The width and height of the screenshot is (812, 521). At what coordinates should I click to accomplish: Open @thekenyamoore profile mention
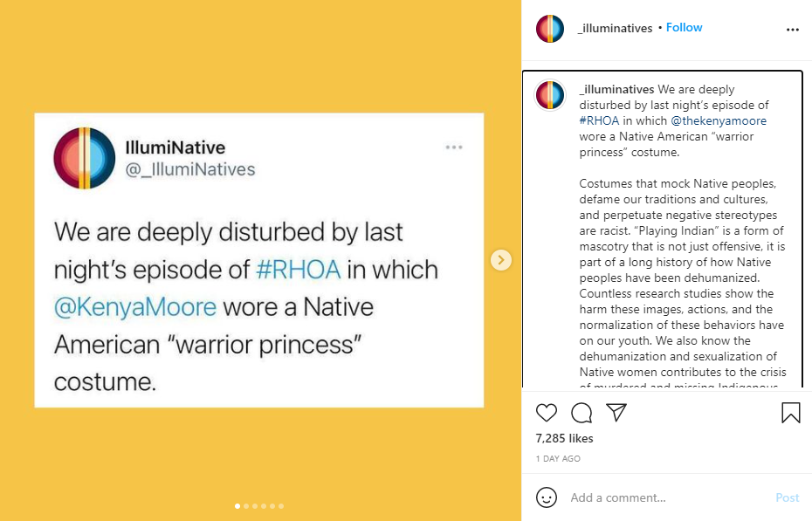[x=719, y=120]
